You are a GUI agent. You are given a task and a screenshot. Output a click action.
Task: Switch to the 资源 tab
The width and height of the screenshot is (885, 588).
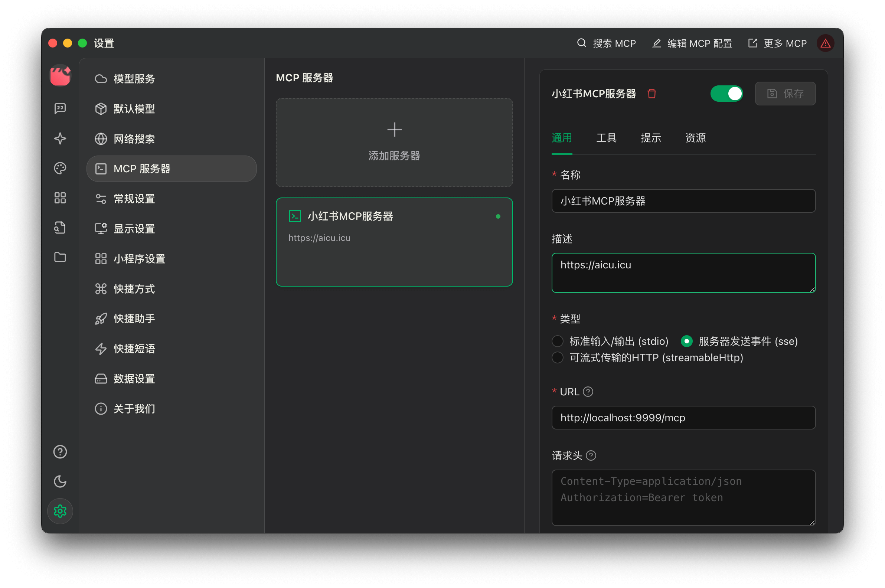pyautogui.click(x=695, y=138)
